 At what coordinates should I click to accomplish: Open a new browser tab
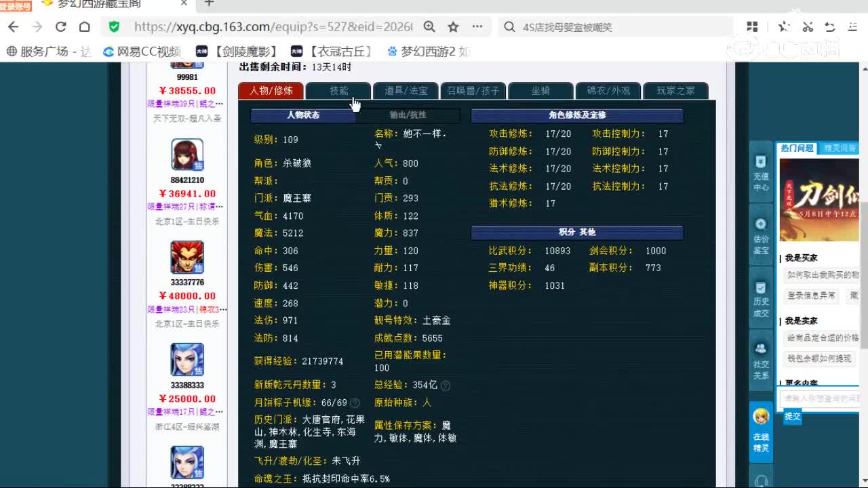click(x=209, y=3)
